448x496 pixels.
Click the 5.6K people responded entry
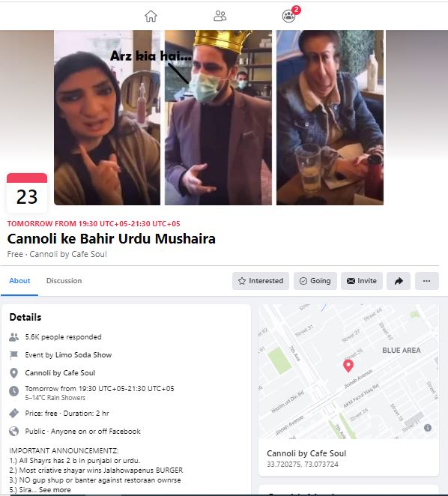pyautogui.click(x=63, y=337)
